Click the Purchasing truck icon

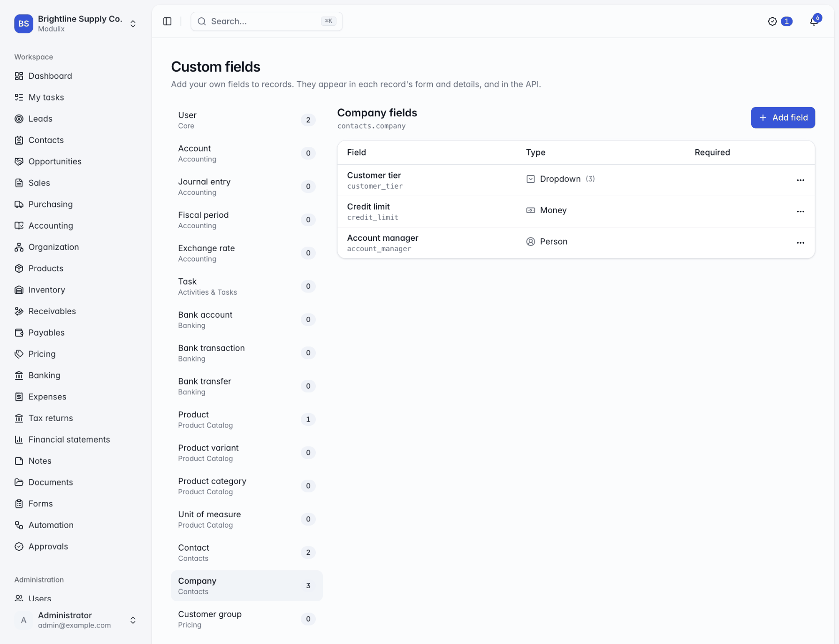coord(19,204)
